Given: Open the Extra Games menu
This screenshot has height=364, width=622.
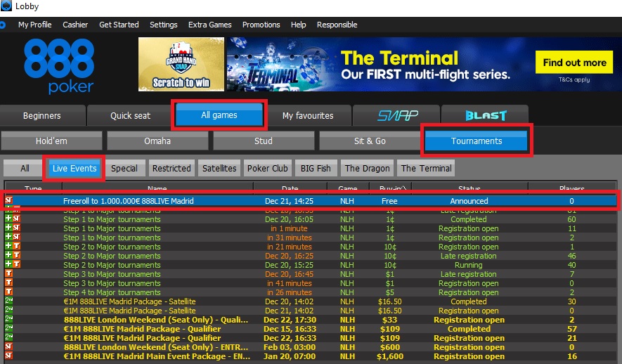Looking at the screenshot, I should (x=210, y=25).
